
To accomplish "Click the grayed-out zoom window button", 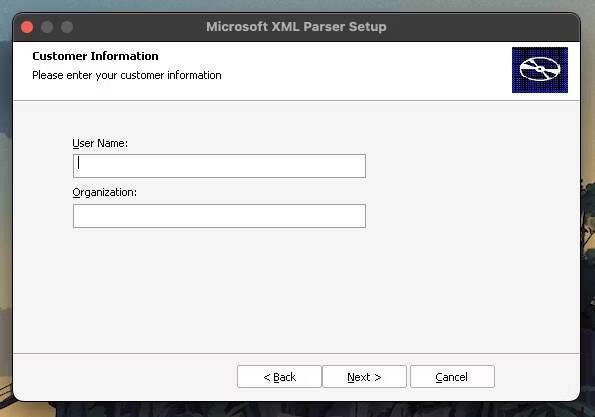I will click(67, 27).
